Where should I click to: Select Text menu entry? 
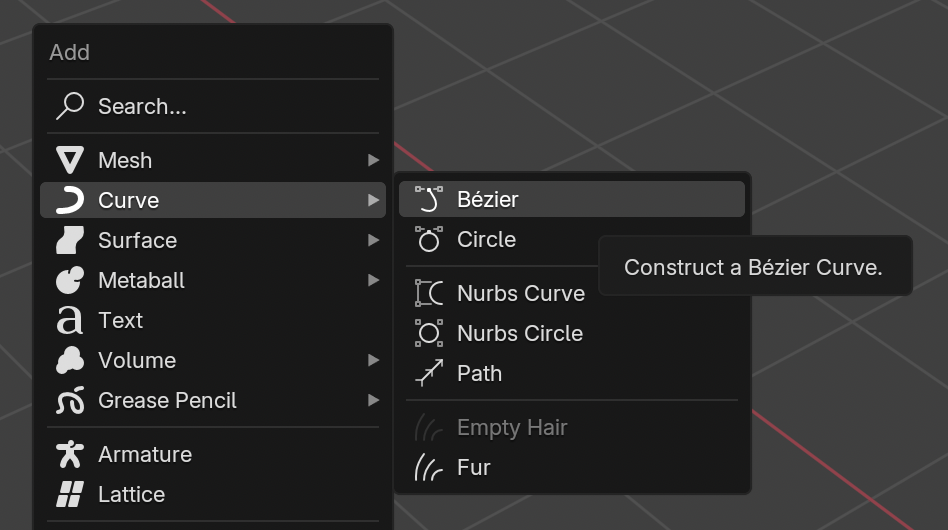click(213, 320)
